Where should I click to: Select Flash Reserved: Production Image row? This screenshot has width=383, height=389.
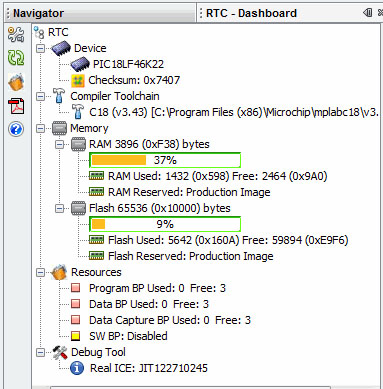pos(191,256)
